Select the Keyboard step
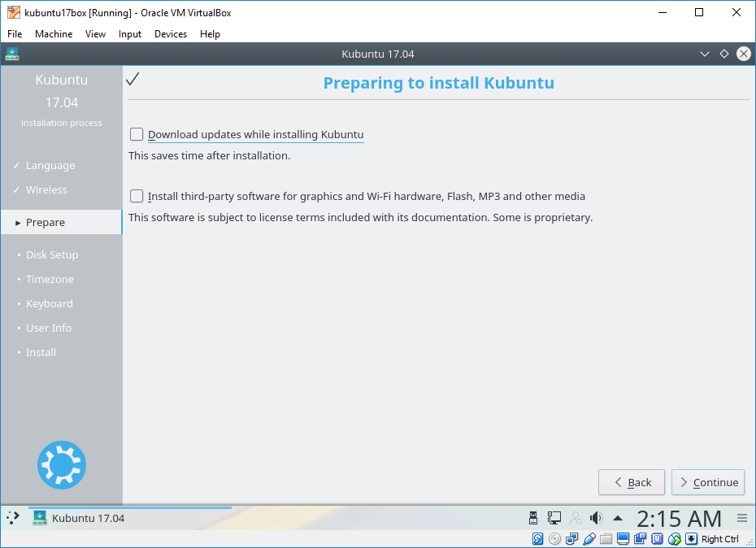 [x=49, y=303]
